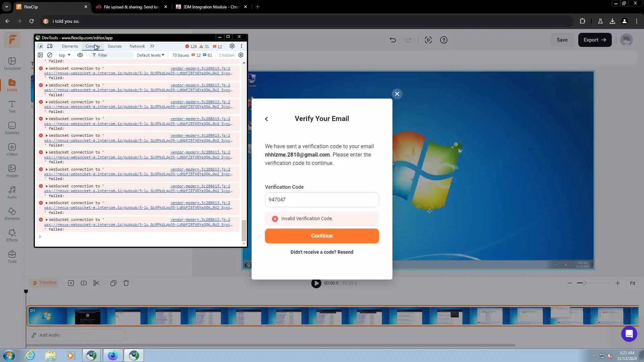644x362 pixels.
Task: Toggle live expression eye icon
Action: 80,55
